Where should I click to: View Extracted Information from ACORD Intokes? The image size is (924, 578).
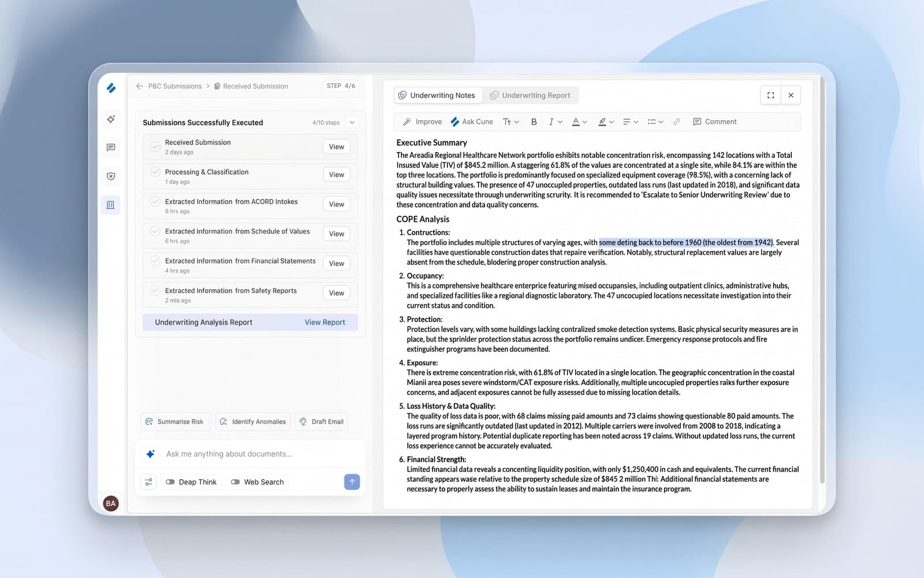click(x=337, y=204)
